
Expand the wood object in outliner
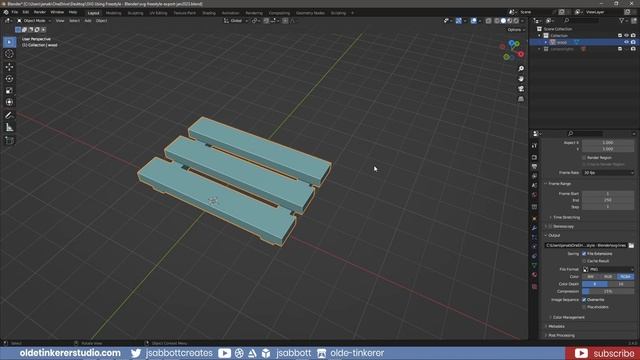[x=546, y=42]
